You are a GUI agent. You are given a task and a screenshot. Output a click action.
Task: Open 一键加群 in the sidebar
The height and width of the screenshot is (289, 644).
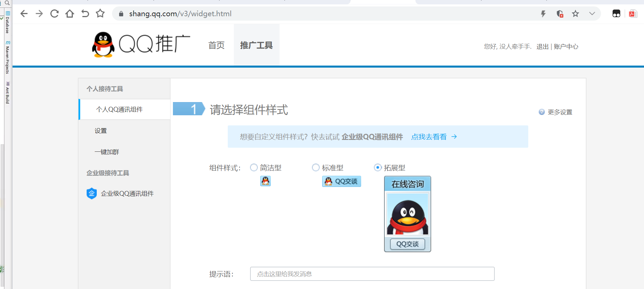pos(107,152)
